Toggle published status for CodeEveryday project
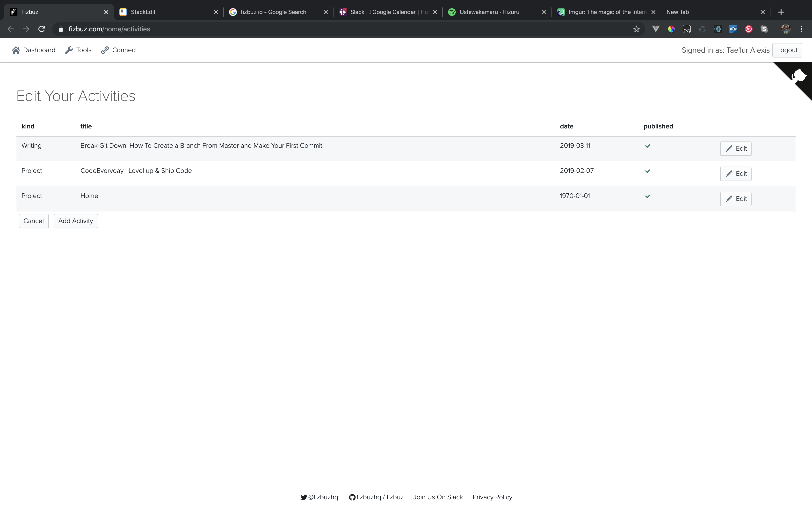The height and width of the screenshot is (507, 812). [647, 170]
